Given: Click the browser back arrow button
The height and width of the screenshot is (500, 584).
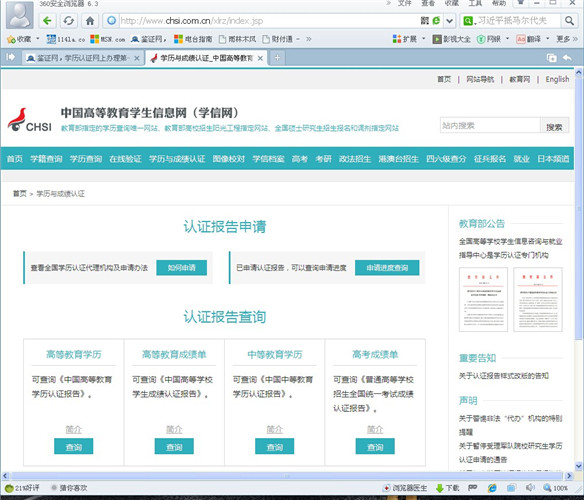Looking at the screenshot, I should point(47,20).
